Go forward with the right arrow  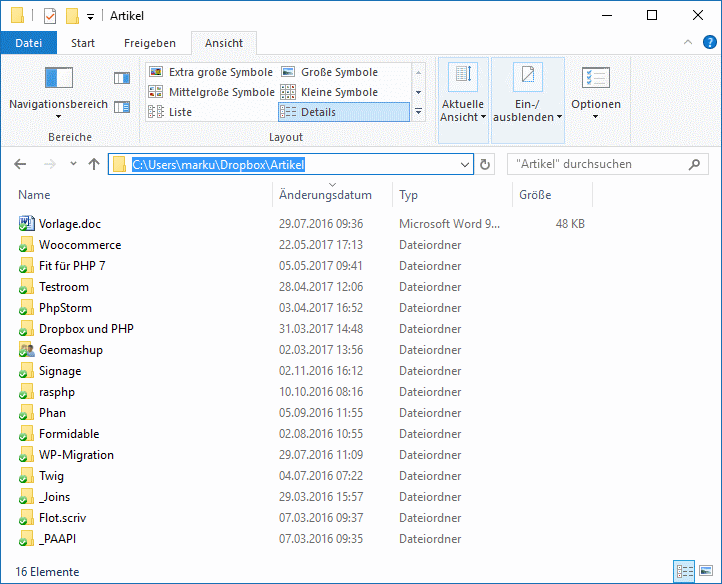(50, 164)
